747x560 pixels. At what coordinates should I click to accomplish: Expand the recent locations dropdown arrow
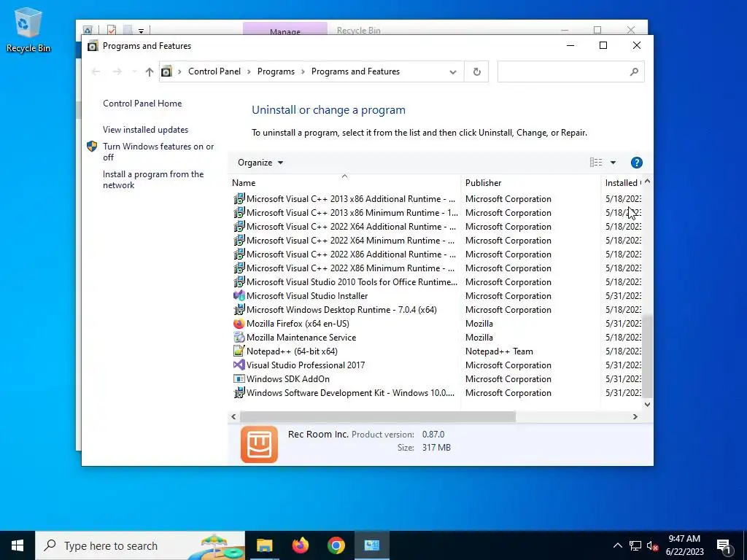click(134, 72)
